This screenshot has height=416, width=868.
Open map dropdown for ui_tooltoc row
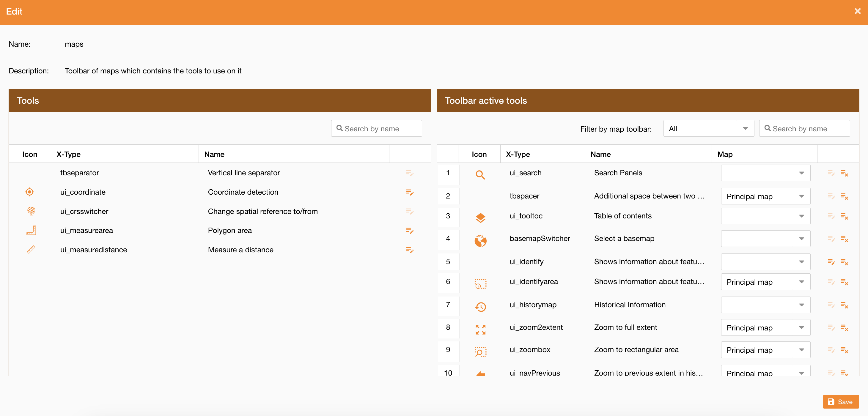[x=765, y=216]
